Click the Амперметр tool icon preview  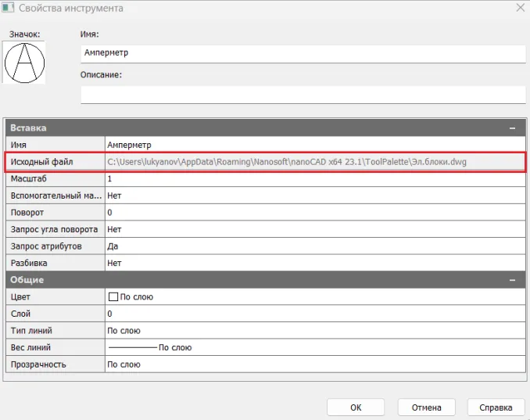coord(24,63)
